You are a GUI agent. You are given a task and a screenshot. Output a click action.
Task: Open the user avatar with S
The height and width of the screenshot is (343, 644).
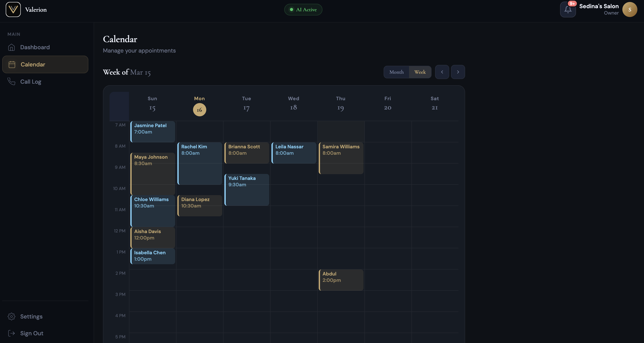point(629,9)
